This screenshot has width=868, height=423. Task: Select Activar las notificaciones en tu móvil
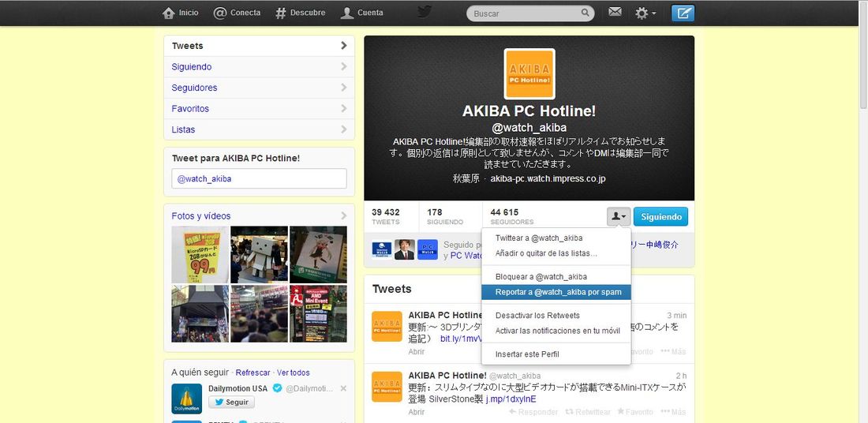[x=556, y=331]
